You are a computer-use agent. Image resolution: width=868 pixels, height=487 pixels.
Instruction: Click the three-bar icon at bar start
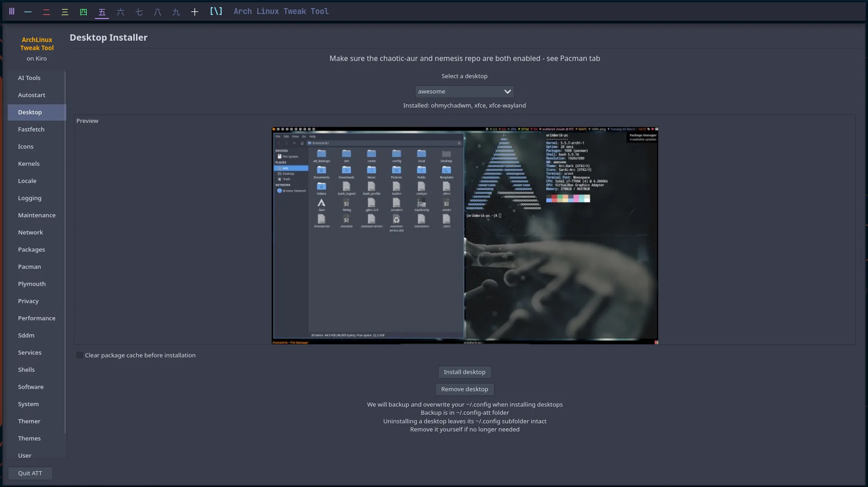tap(12, 11)
